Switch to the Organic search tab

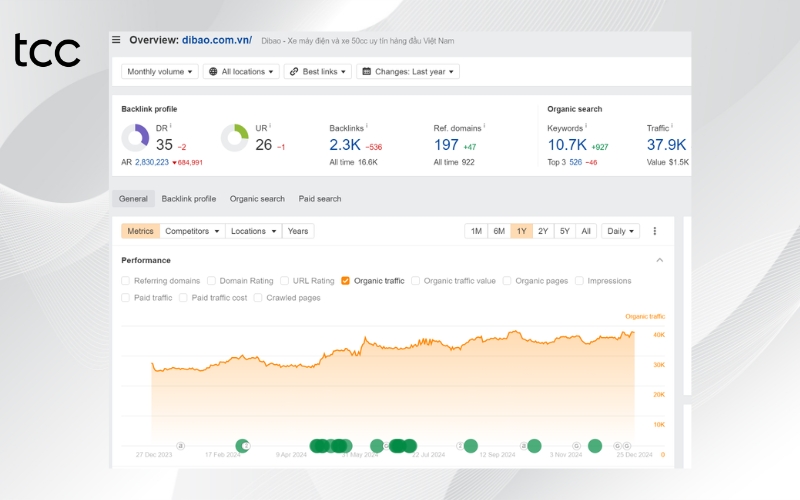click(257, 198)
